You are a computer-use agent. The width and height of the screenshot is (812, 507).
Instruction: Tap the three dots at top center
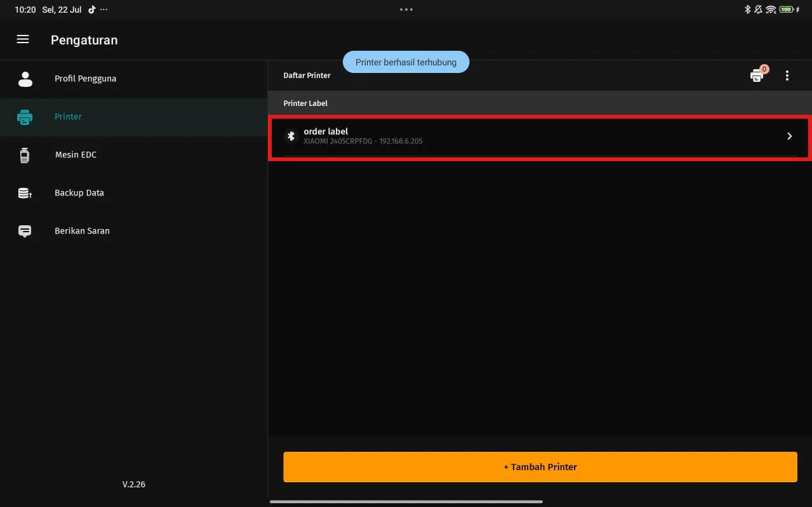(x=406, y=10)
